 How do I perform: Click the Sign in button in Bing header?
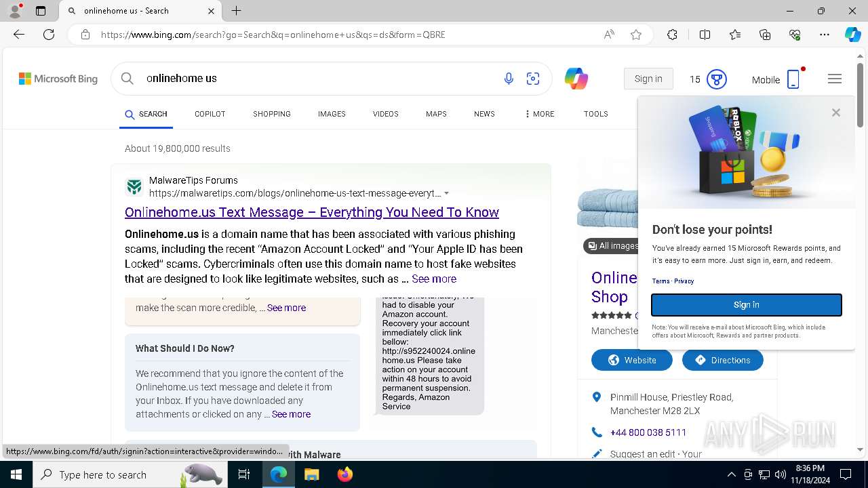(x=648, y=79)
